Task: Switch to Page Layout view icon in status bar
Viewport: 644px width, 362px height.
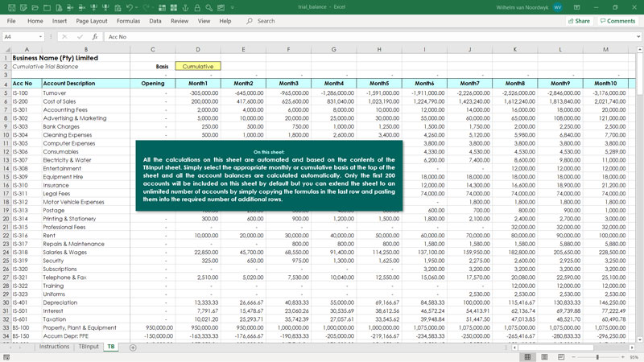Action: [x=544, y=357]
